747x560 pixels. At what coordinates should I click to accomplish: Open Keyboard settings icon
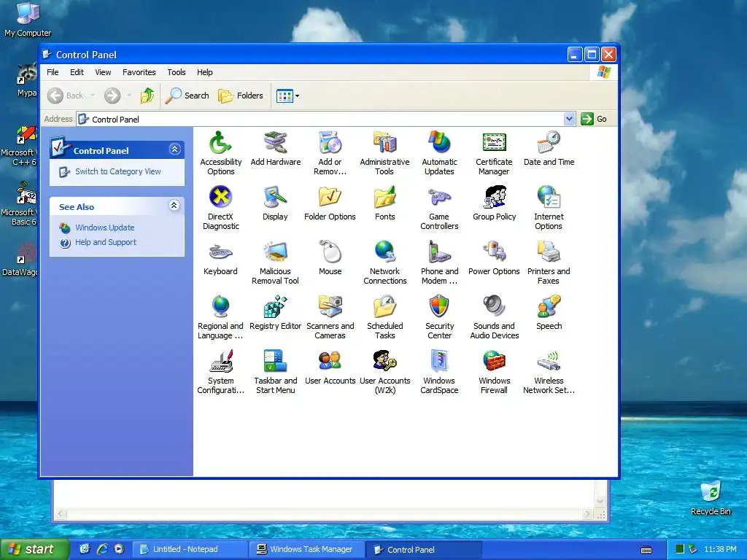click(x=220, y=257)
